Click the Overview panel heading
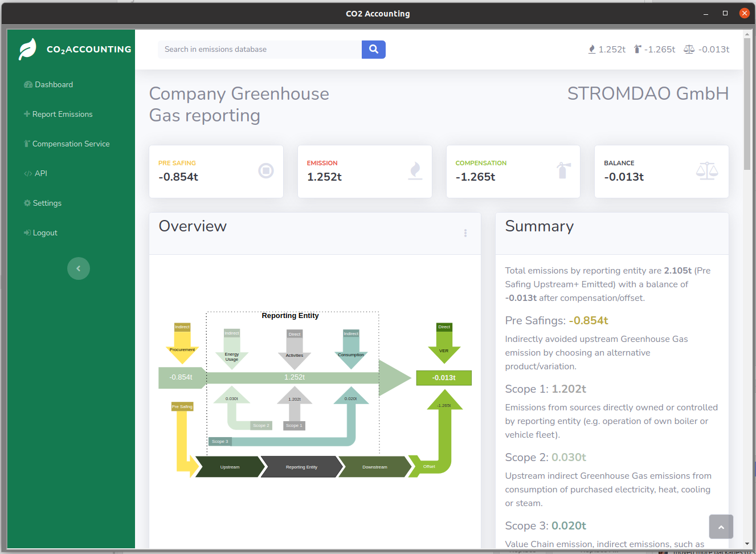This screenshot has width=756, height=554. (x=193, y=226)
